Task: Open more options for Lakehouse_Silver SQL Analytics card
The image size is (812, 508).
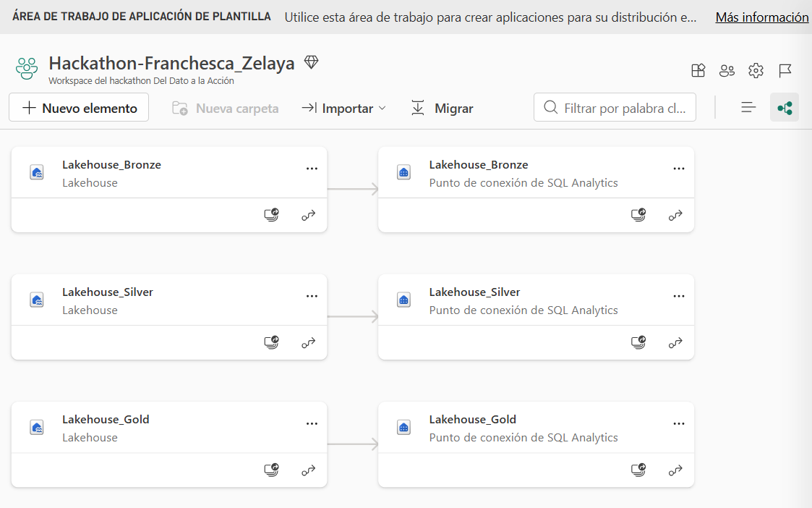Action: [679, 296]
